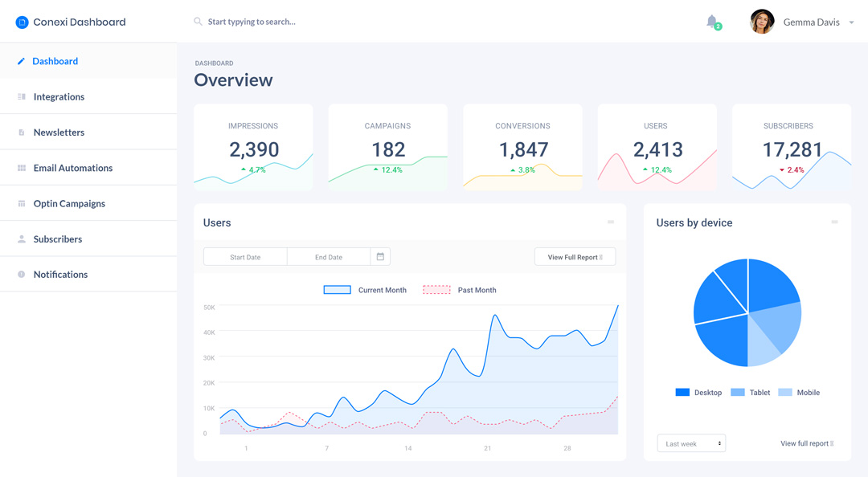Expand the Gemma Davis account dropdown
Image resolution: width=868 pixels, height=477 pixels.
click(852, 22)
